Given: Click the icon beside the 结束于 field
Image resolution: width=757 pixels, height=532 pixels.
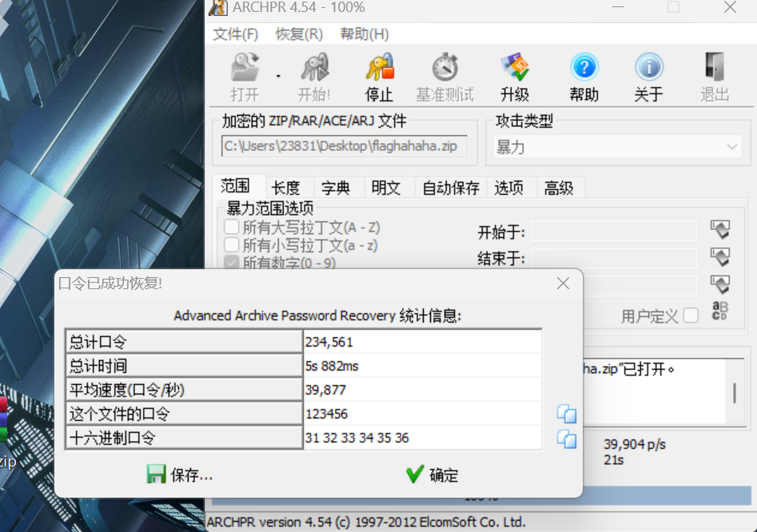Looking at the screenshot, I should pyautogui.click(x=720, y=257).
